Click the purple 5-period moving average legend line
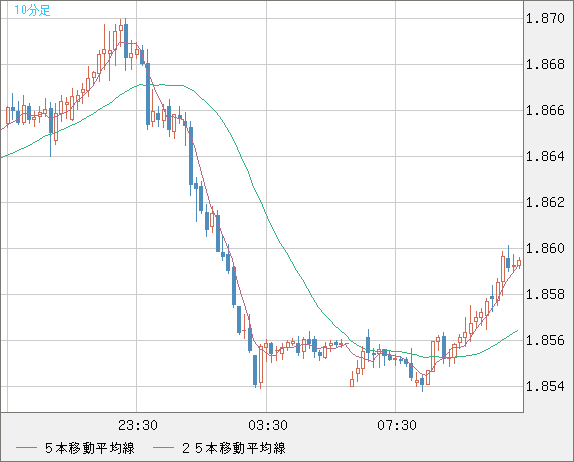Viewport: 574px width, 462px height. [26, 448]
